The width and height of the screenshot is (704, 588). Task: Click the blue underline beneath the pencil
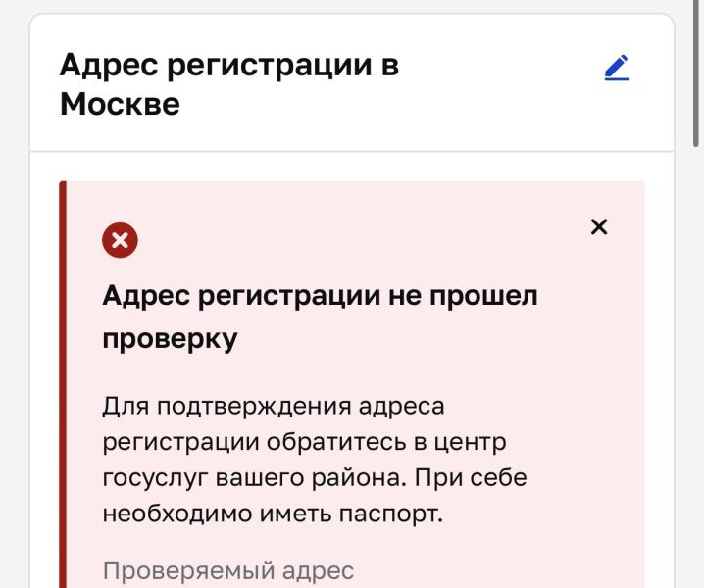[617, 79]
